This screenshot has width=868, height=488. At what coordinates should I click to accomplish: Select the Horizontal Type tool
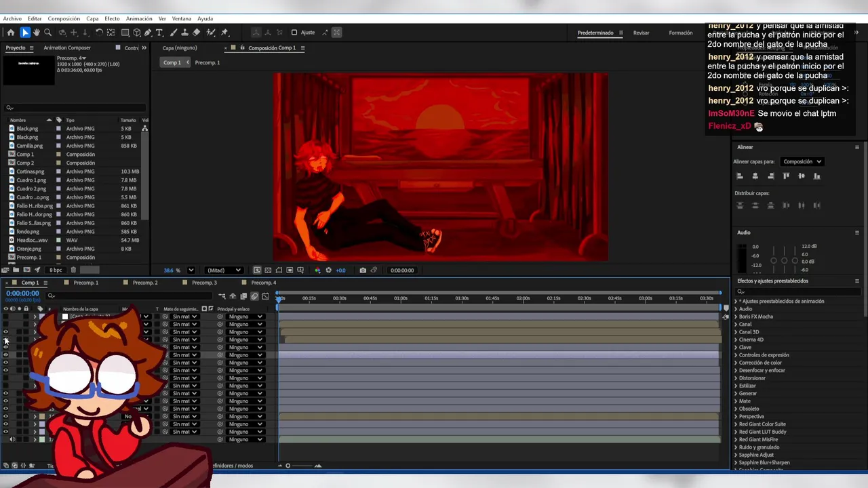159,33
